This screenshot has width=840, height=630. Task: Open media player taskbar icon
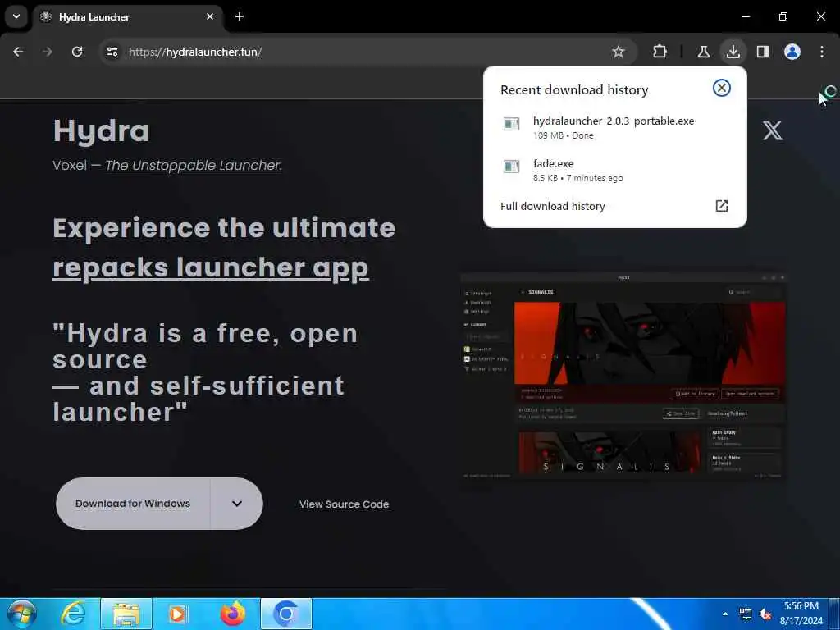point(178,614)
